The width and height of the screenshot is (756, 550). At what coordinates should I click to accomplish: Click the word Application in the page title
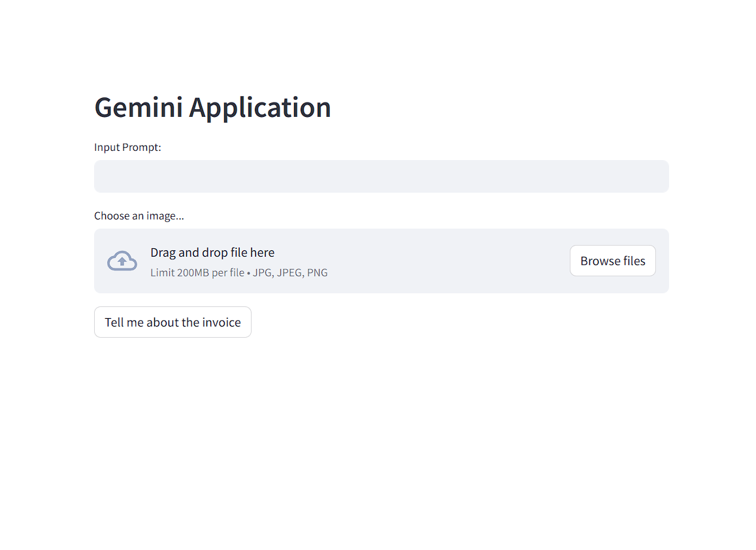[259, 107]
